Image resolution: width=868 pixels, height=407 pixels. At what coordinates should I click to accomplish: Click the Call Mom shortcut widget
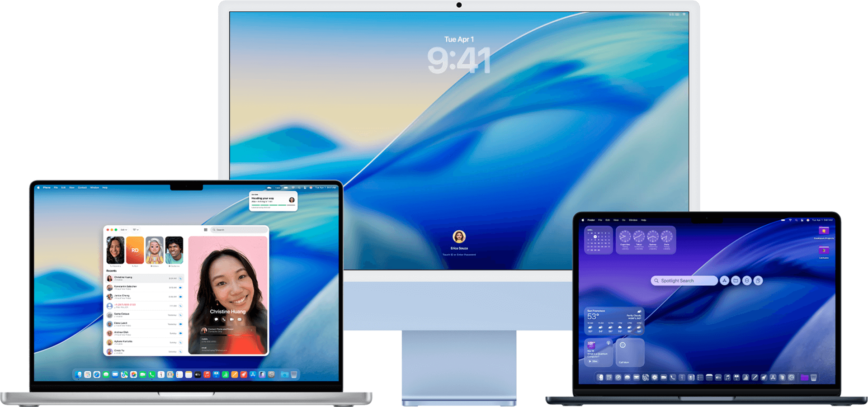pos(630,353)
